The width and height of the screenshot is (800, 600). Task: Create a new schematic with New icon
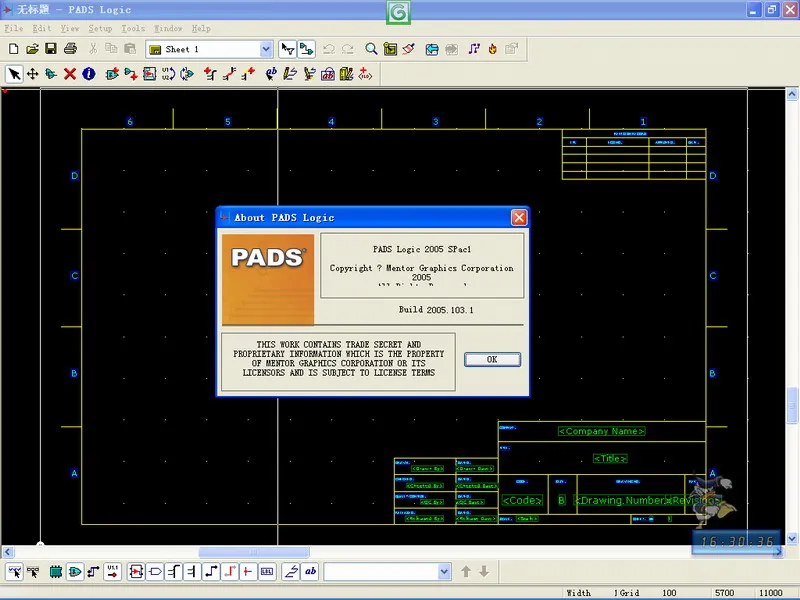(x=14, y=49)
